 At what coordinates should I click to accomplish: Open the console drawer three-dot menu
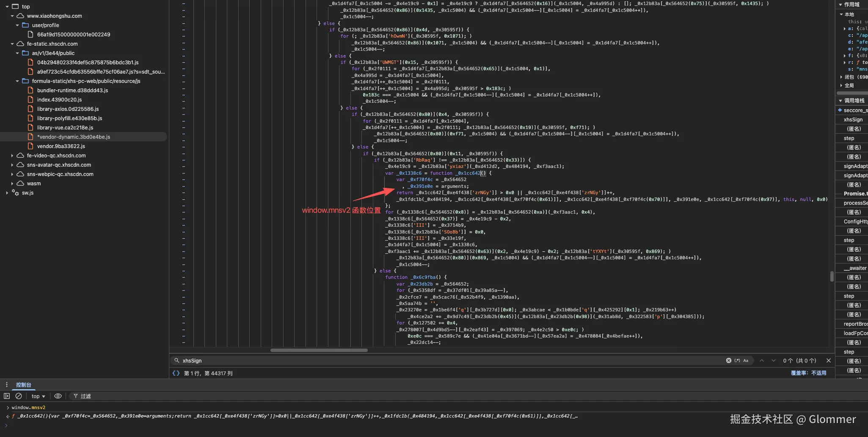[x=6, y=385]
